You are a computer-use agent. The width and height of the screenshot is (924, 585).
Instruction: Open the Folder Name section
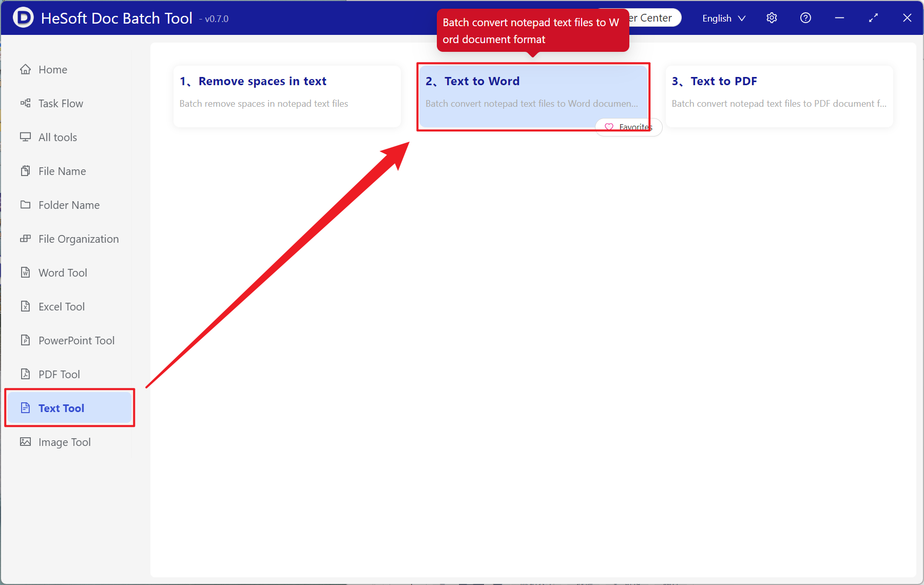point(69,205)
